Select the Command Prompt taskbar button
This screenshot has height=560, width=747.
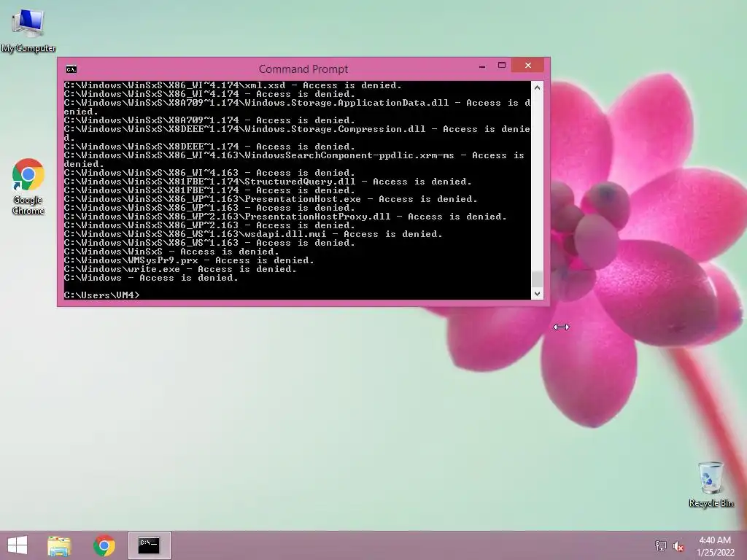point(149,545)
